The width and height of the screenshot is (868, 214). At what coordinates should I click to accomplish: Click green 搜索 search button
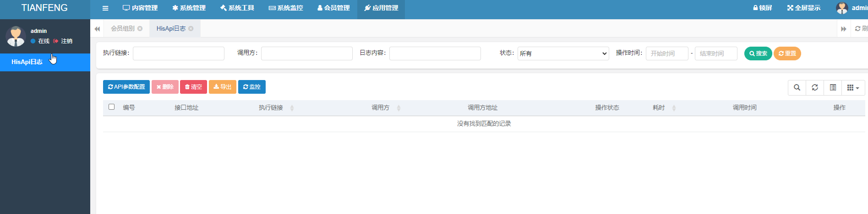coord(758,53)
